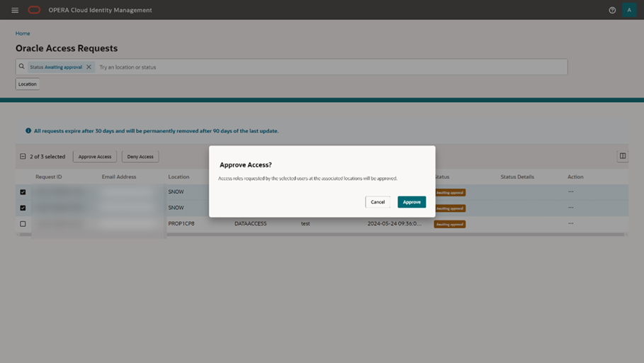Image resolution: width=644 pixels, height=363 pixels.
Task: Click the Status Awaiting approval filter chip text
Action: tap(56, 67)
